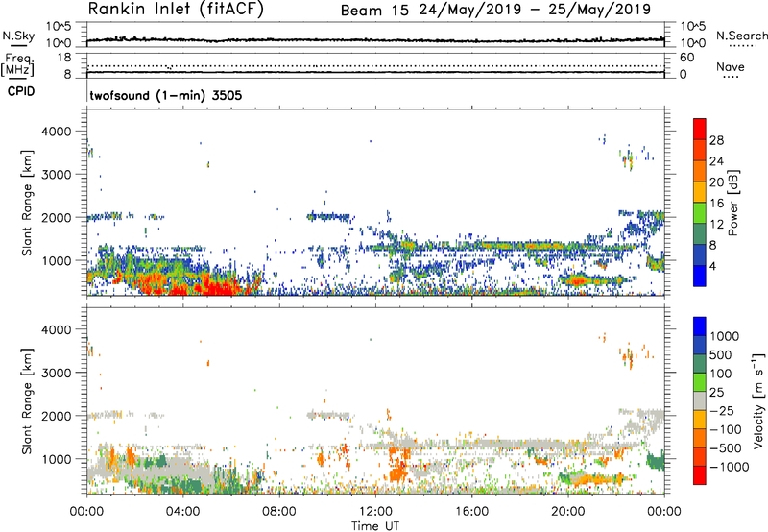Click the '1000' tick on the velocity scale
Viewport: 768px width, 532px height.
coord(725,336)
